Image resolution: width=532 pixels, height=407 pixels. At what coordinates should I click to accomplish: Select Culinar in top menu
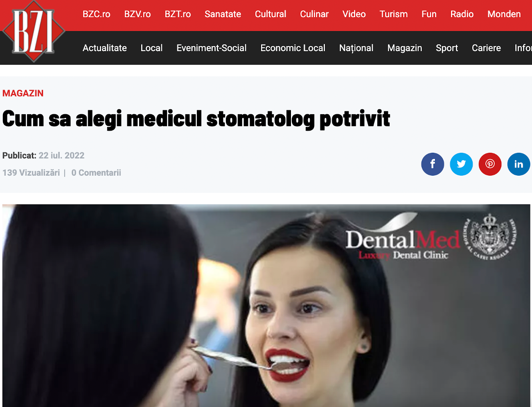coord(314,14)
